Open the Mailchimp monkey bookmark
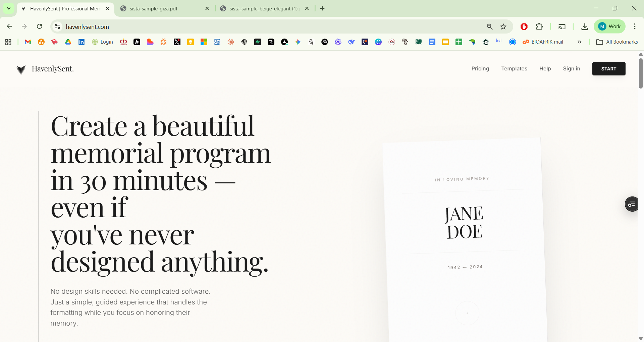Viewport: 644px width, 342px height. pos(486,42)
